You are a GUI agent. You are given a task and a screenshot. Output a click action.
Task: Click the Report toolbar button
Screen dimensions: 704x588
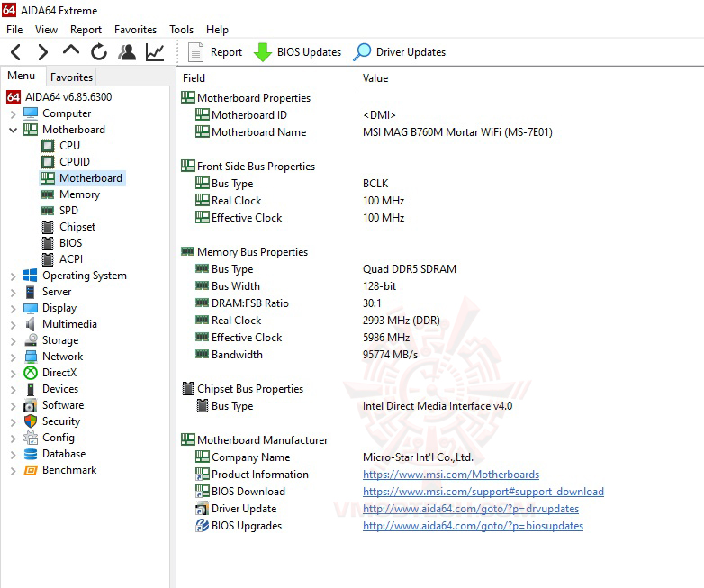click(215, 52)
